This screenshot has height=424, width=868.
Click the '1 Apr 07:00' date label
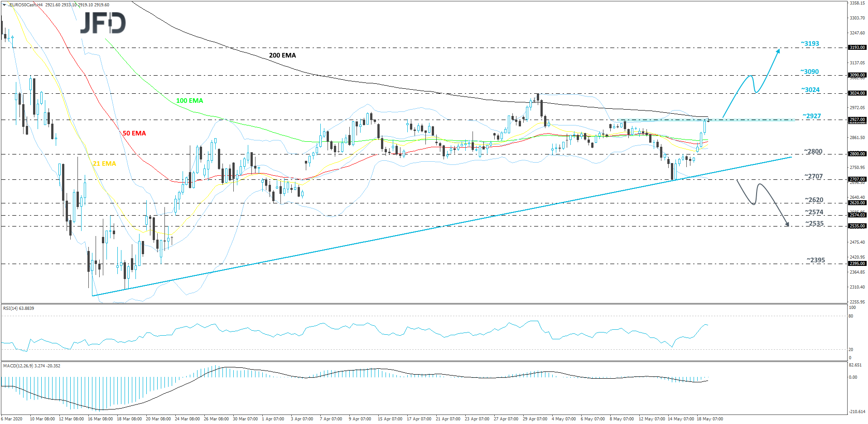[x=273, y=419]
